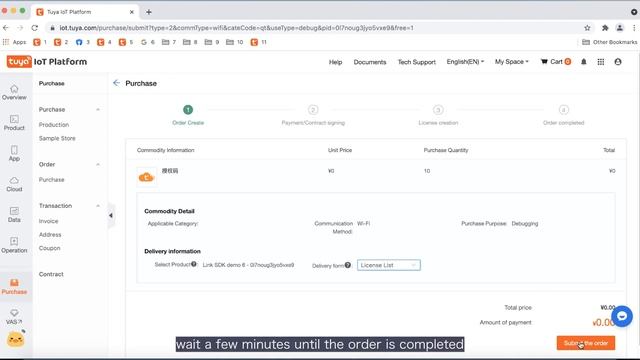This screenshot has width=640, height=360.
Task: Click the Debugging purchase purpose value
Action: point(525,224)
